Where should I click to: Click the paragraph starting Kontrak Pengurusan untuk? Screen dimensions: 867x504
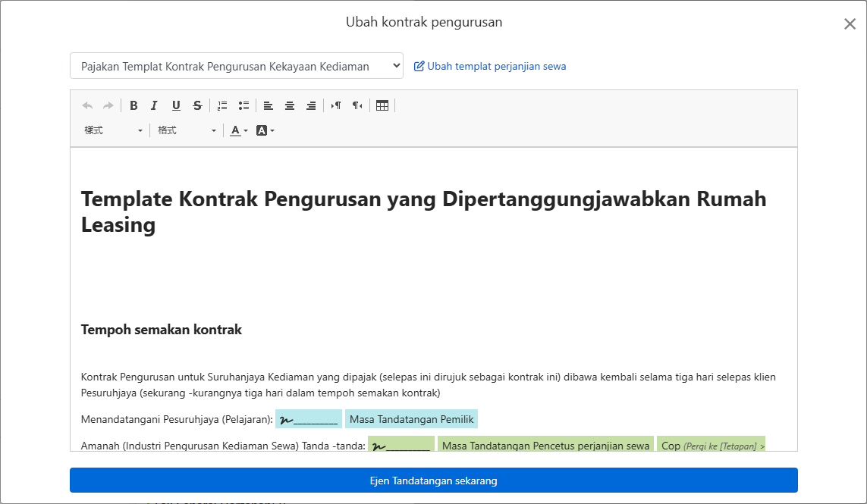(x=429, y=385)
